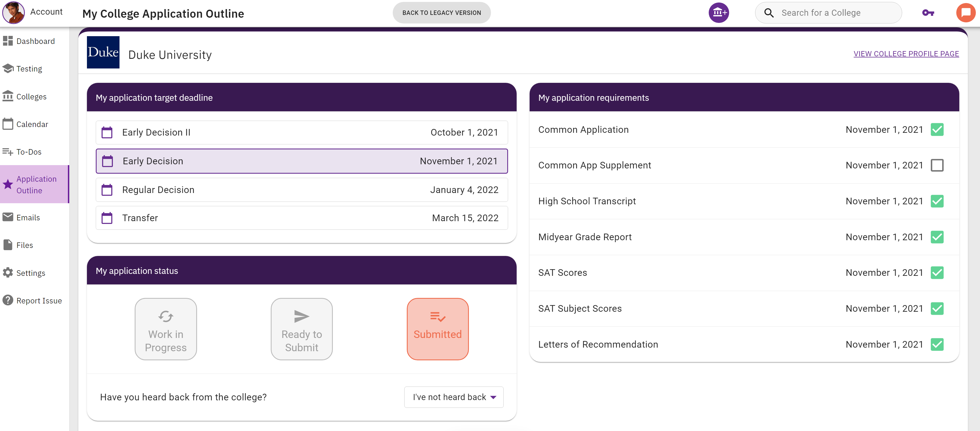The image size is (980, 431).
Task: Uncheck the Common Application checkbox
Action: (937, 129)
